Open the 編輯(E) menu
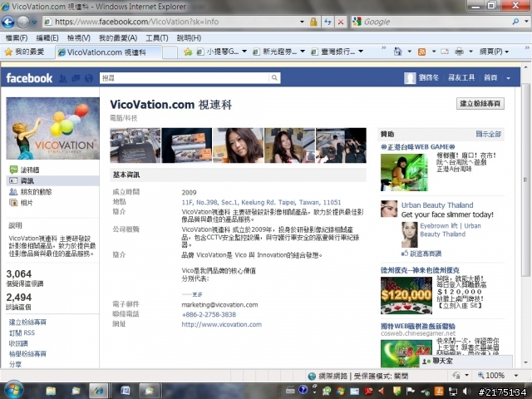Image resolution: width=532 pixels, height=399 pixels. pyautogui.click(x=47, y=38)
